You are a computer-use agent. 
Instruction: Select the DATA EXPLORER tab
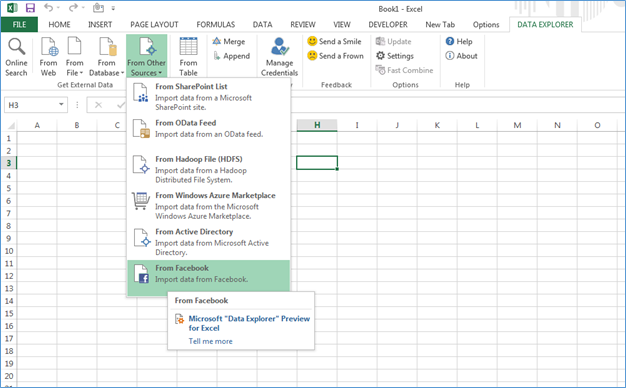pos(545,24)
